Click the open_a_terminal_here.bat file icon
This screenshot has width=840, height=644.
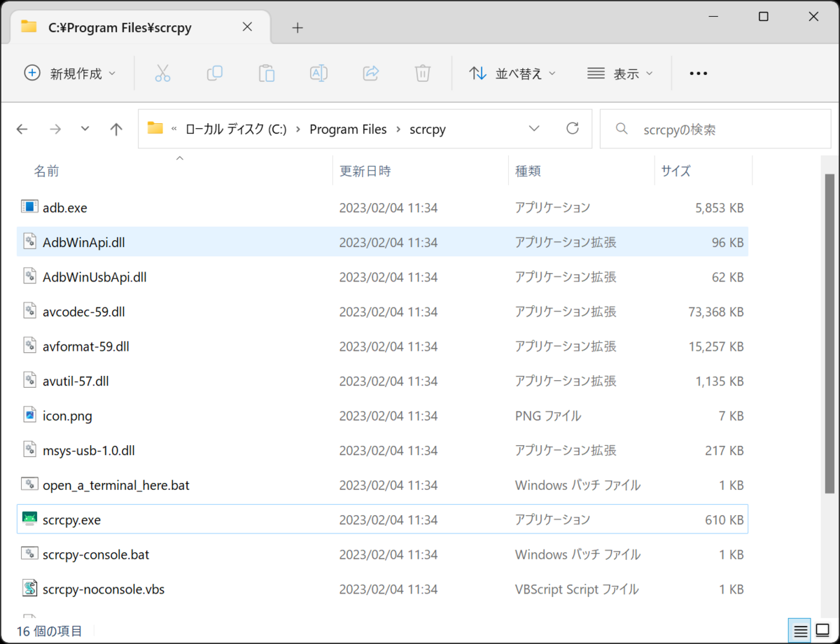point(29,484)
